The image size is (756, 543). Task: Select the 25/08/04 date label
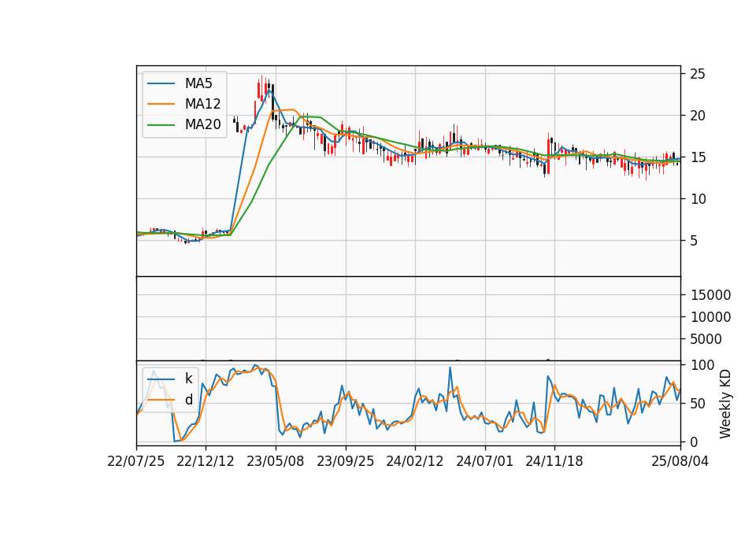tap(680, 461)
